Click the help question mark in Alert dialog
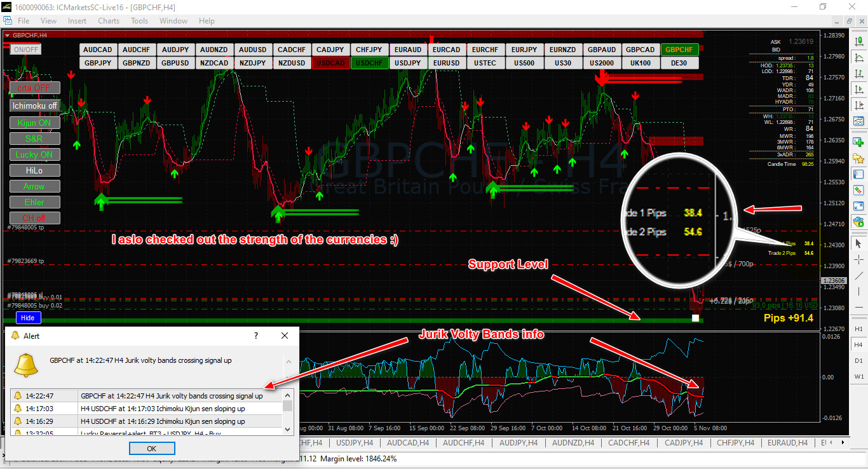The height and width of the screenshot is (469, 868). tap(256, 336)
